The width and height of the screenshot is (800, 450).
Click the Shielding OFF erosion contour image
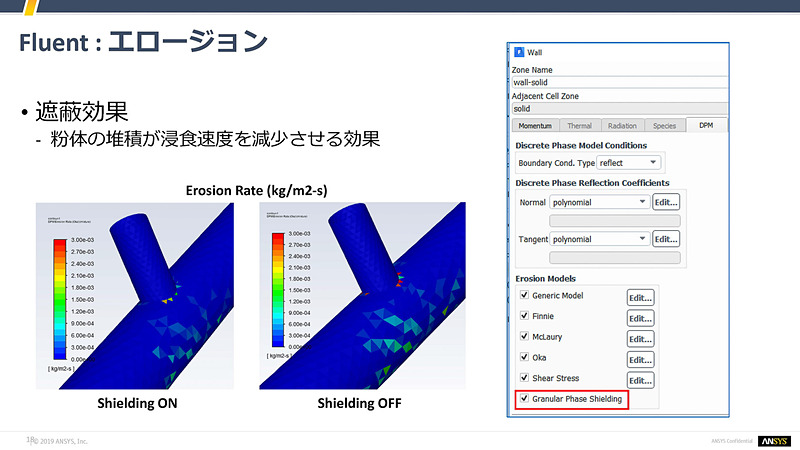(362, 296)
